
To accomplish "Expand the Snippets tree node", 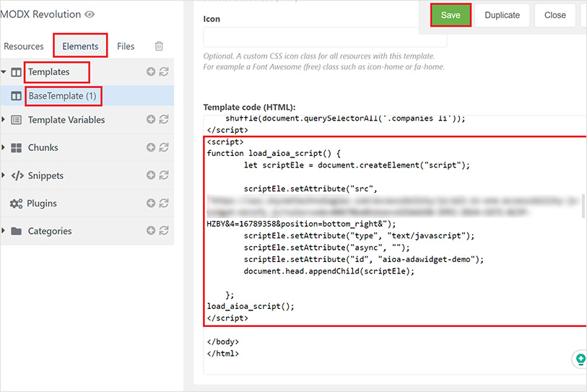I will click(x=4, y=175).
